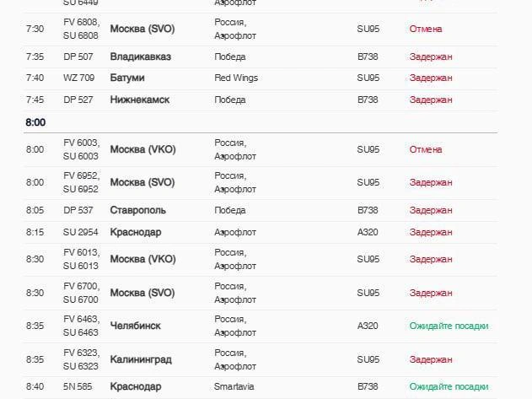Screen dimensions: 532x399
Task: Select the 8:00 Москва (SVO) FV 6952 flight
Action: [261, 182]
